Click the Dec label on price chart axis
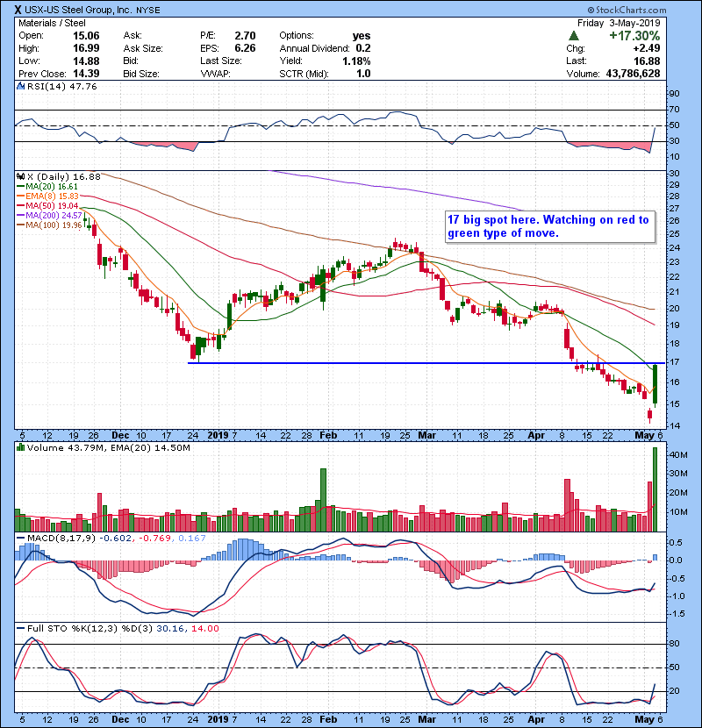Screen dimensions: 702x728 click(x=120, y=436)
